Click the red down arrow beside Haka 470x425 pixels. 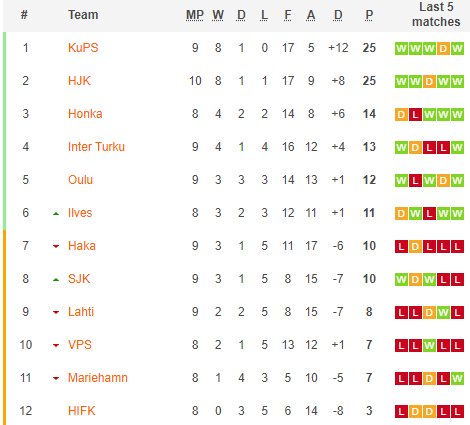point(56,247)
